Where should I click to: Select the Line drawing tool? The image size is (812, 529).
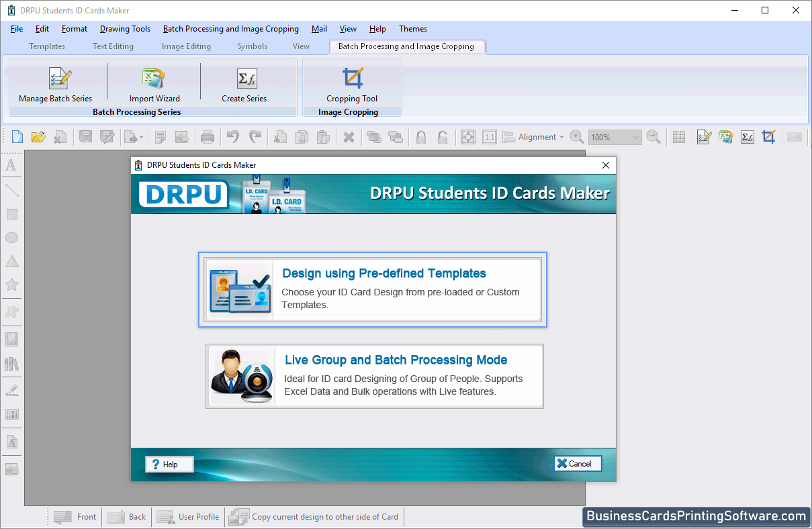click(x=11, y=190)
